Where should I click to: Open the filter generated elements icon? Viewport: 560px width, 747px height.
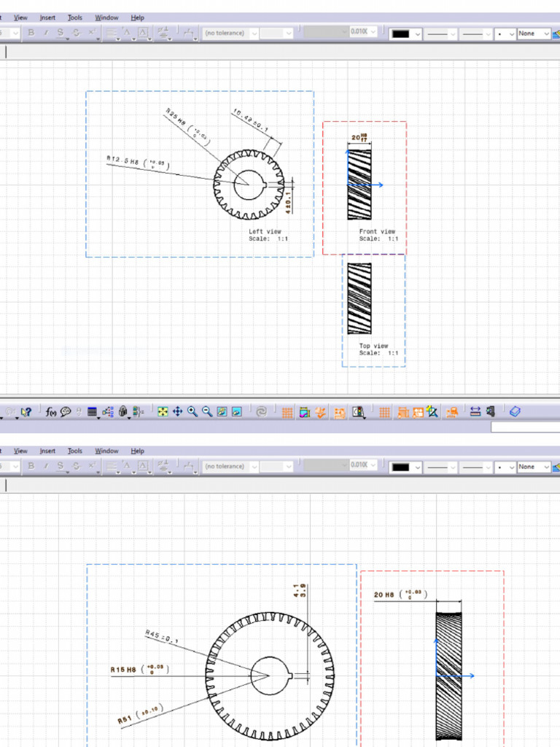358,413
